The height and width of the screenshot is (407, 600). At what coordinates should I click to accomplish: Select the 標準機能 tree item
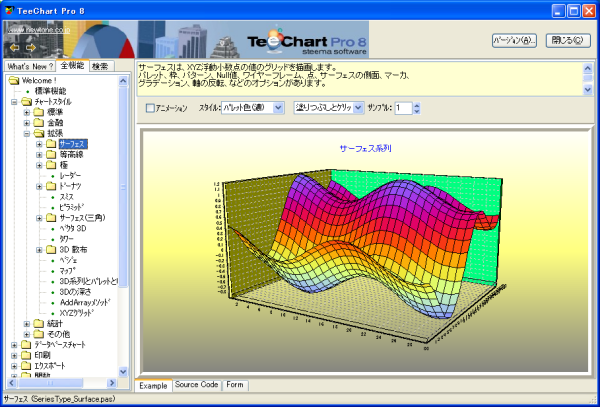tap(50, 91)
